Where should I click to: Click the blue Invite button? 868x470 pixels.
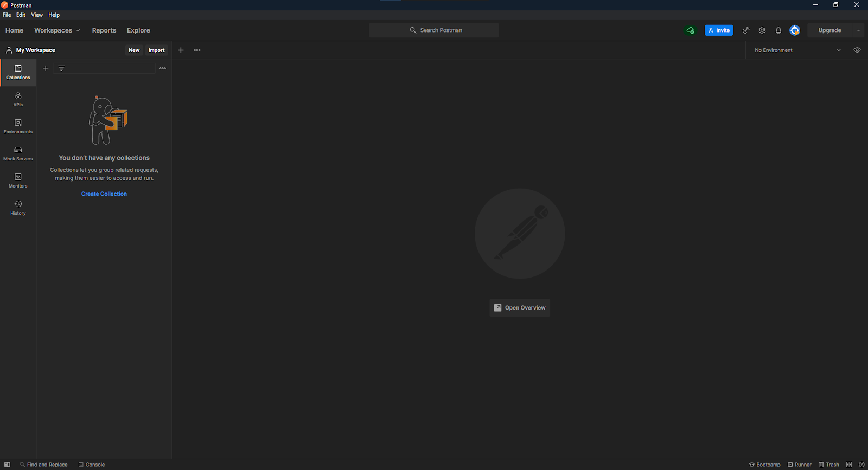point(719,30)
